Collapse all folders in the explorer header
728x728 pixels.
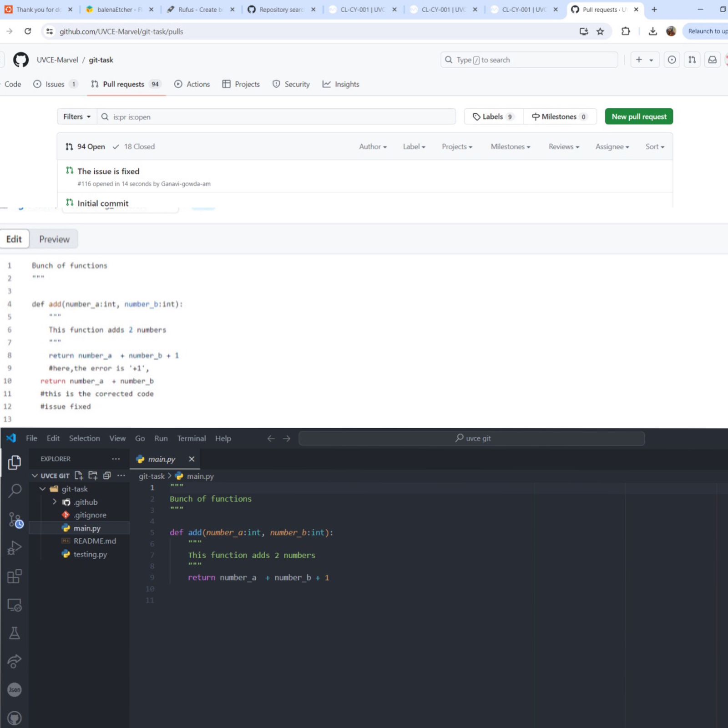click(107, 475)
